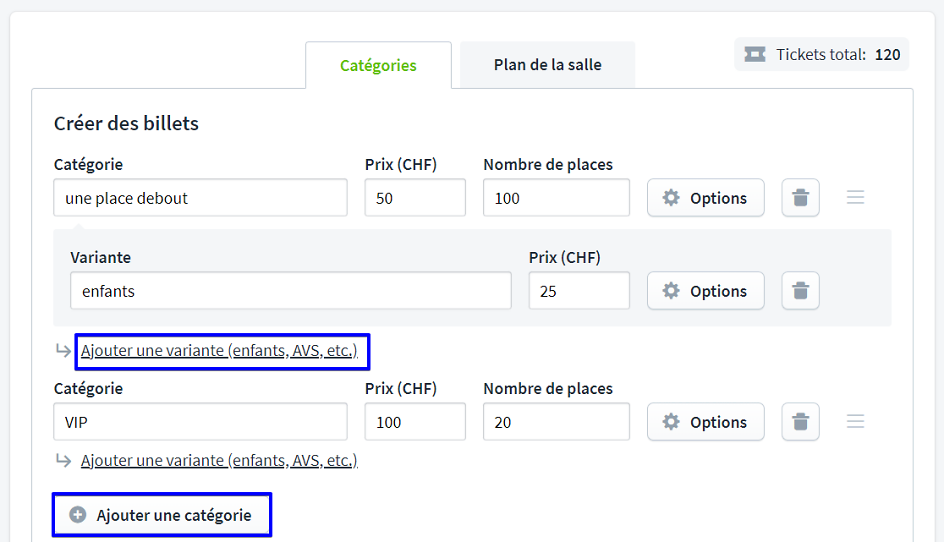Open Options for the VIP category

pos(705,422)
